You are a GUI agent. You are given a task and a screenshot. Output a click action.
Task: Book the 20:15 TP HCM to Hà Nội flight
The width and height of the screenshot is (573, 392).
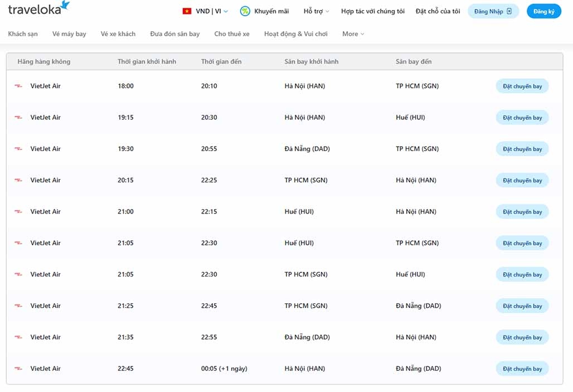(x=522, y=181)
